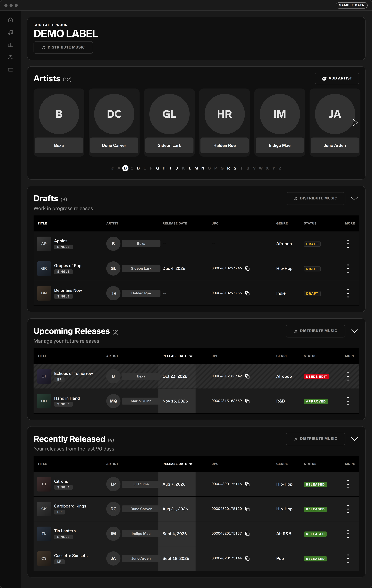
Task: Copy UPC for Tin Lantern
Action: click(x=247, y=534)
